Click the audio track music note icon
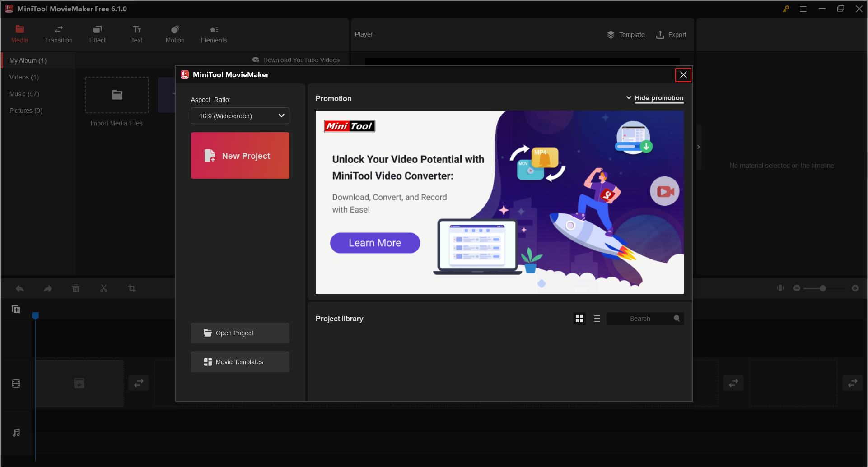Viewport: 868px width, 467px height. (16, 433)
